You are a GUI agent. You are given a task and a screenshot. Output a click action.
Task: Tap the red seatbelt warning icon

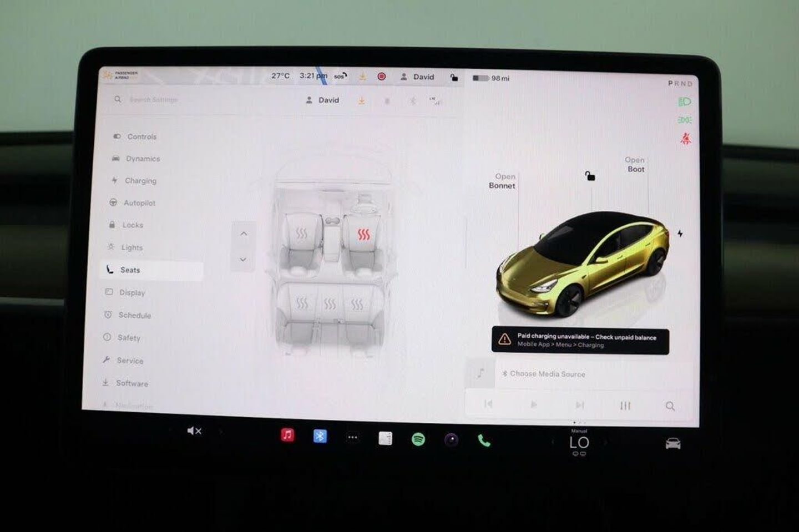(686, 139)
